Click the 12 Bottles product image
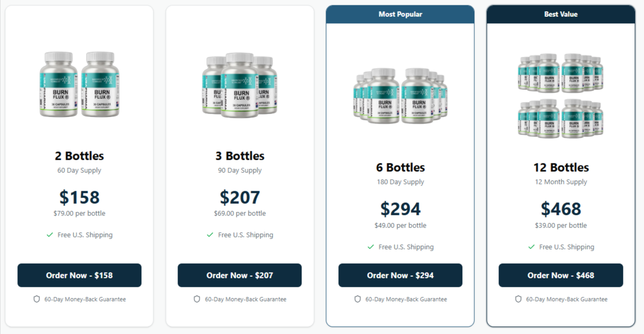The image size is (644, 334). 560,95
